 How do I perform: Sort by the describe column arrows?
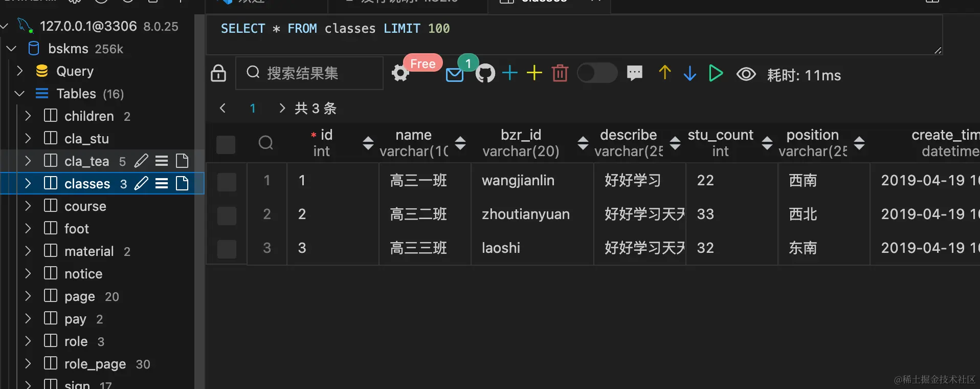coord(675,143)
